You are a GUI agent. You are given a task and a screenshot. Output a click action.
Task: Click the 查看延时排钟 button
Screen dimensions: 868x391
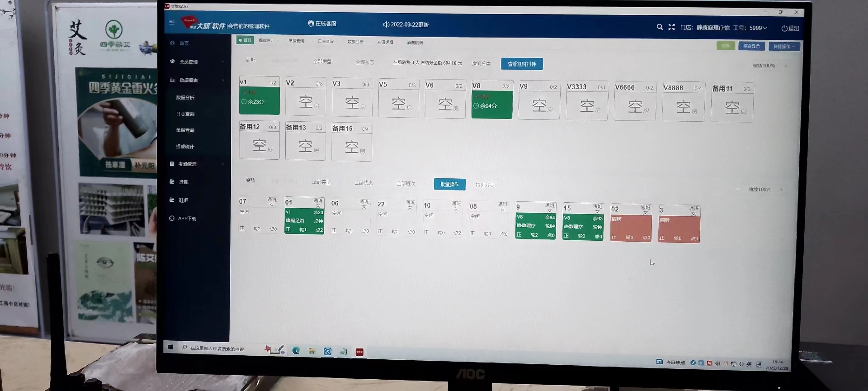pos(522,64)
